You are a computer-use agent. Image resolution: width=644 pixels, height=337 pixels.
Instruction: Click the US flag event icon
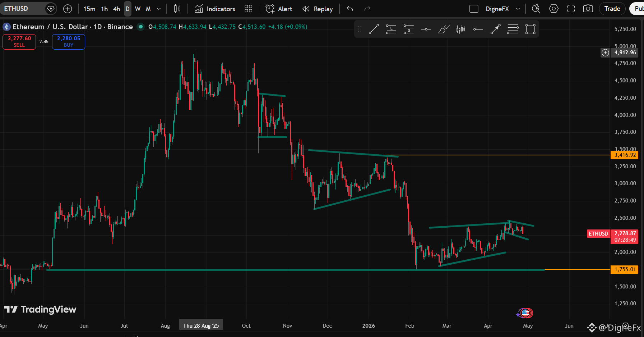tap(525, 313)
